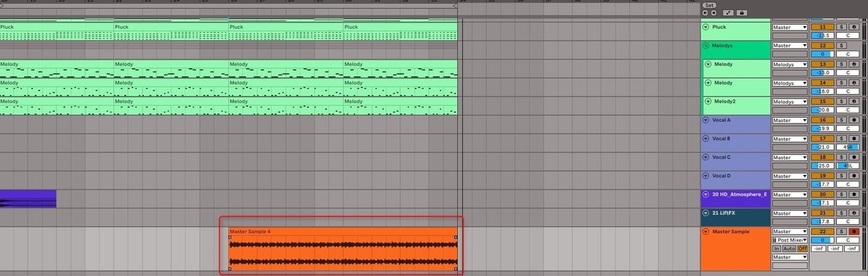Toggle track activator 20 for Atmosphere
The width and height of the screenshot is (868, 276).
[822, 194]
